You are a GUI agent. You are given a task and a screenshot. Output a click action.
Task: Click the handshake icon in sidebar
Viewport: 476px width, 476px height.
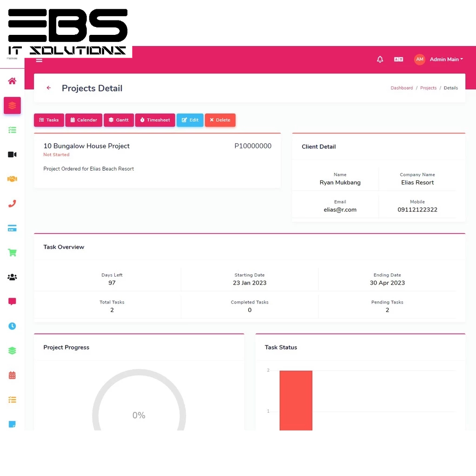click(12, 179)
